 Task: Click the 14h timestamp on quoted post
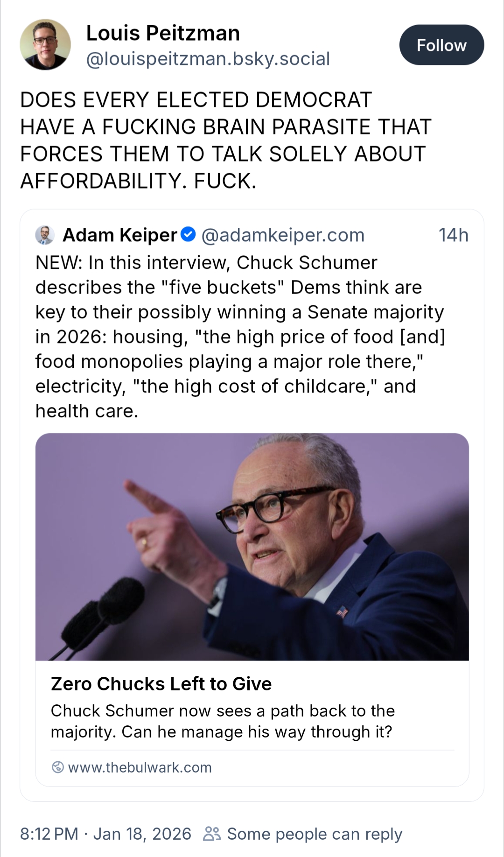click(453, 235)
